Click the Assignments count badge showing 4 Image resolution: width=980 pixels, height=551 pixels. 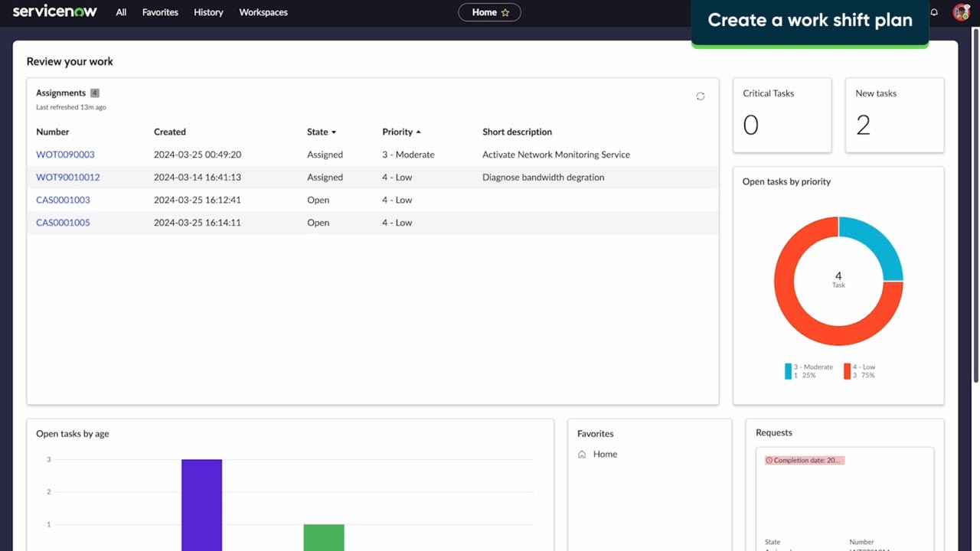point(94,93)
